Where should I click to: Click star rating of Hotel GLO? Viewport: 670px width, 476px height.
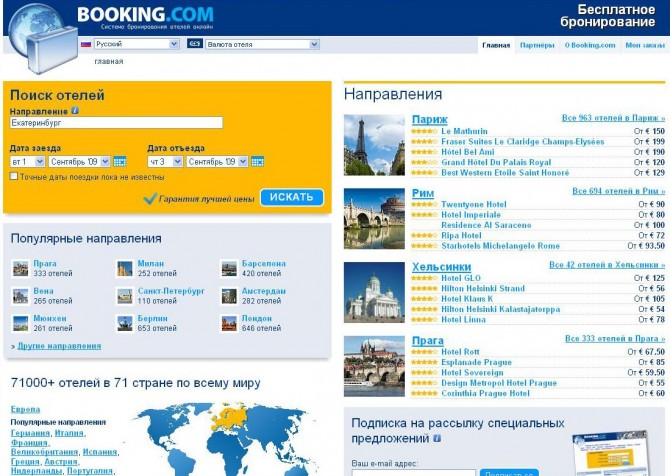pos(424,278)
